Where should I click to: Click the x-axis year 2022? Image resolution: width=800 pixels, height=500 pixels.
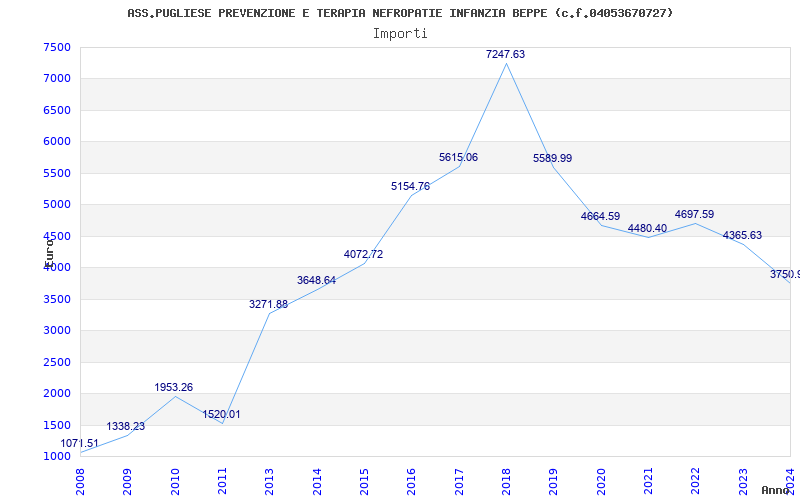pyautogui.click(x=695, y=482)
